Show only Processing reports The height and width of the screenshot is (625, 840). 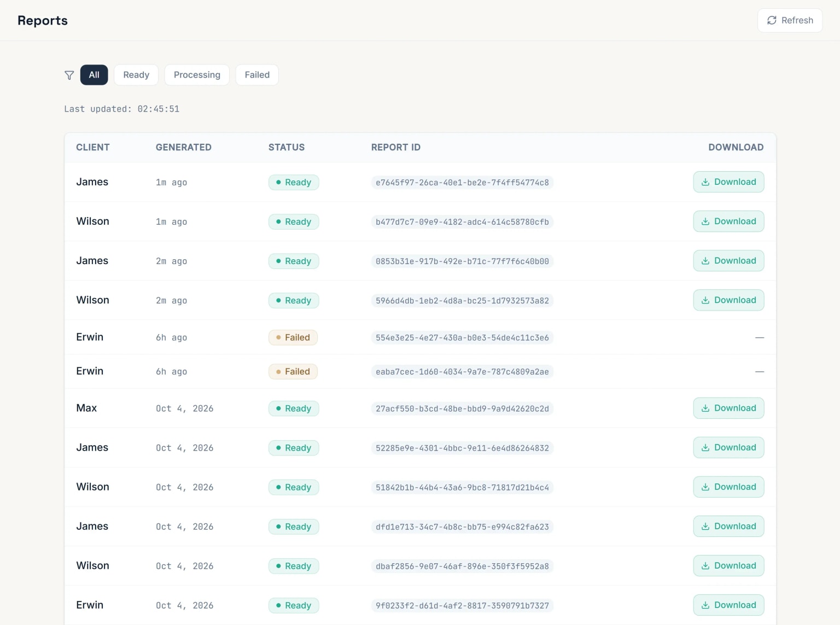coord(197,75)
